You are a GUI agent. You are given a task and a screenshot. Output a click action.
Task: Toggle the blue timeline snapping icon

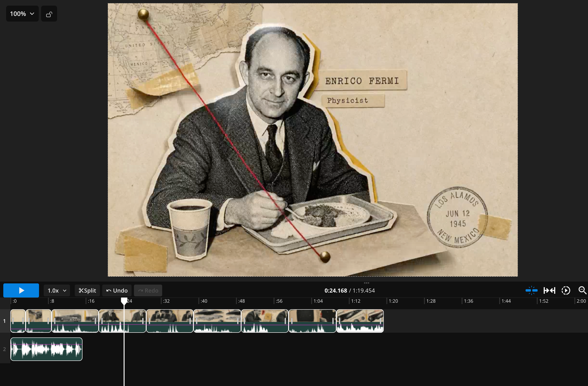point(532,291)
